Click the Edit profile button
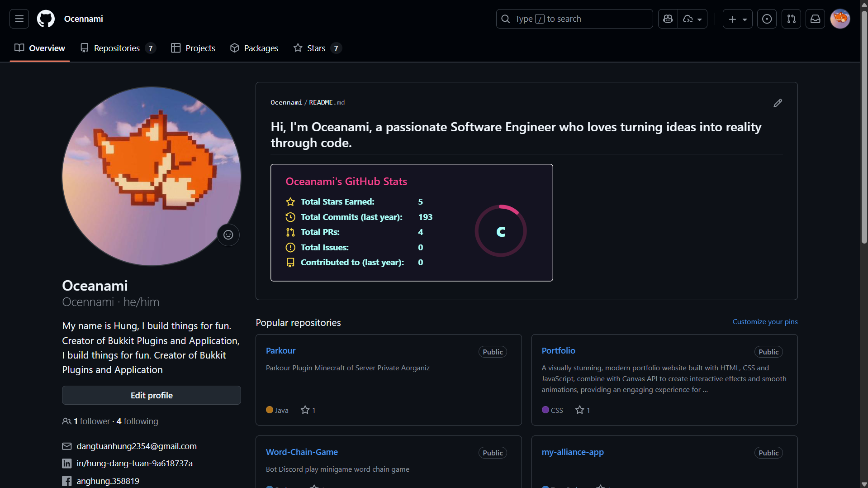 [152, 395]
